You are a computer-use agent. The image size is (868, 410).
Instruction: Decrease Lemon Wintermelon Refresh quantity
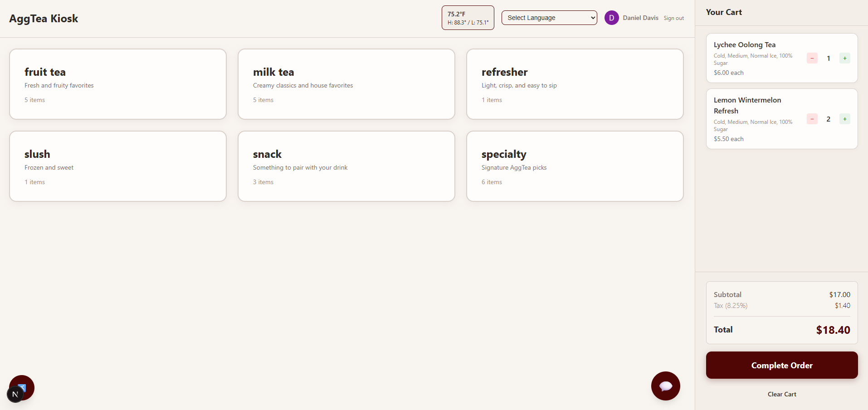812,119
